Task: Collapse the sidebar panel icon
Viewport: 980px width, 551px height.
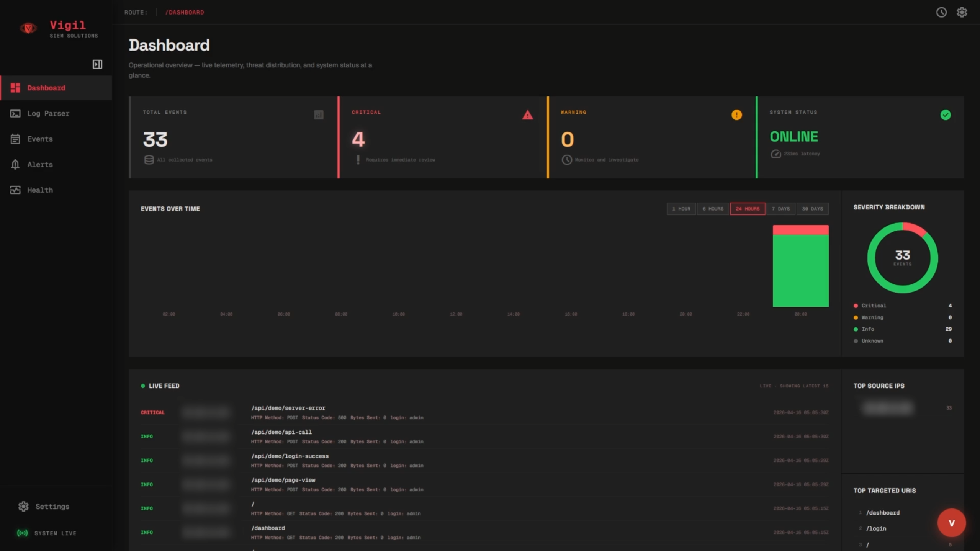Action: pos(97,64)
